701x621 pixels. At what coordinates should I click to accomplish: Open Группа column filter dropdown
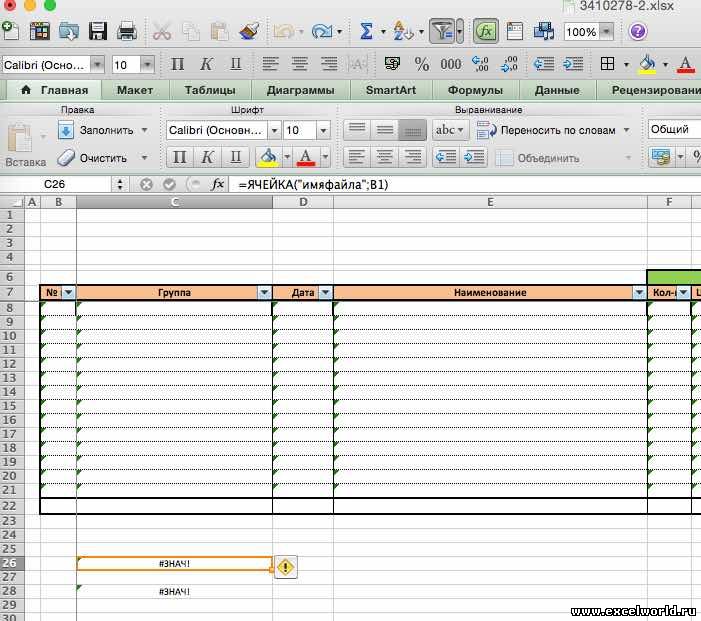tap(264, 292)
